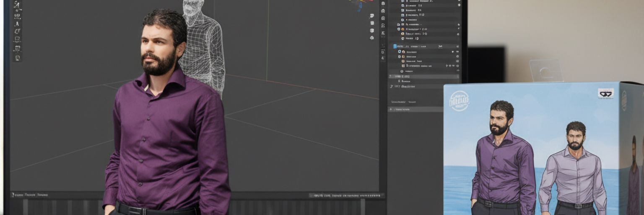
Task: Click the colored navigation gizmo in the viewport
Action: click(x=361, y=4)
